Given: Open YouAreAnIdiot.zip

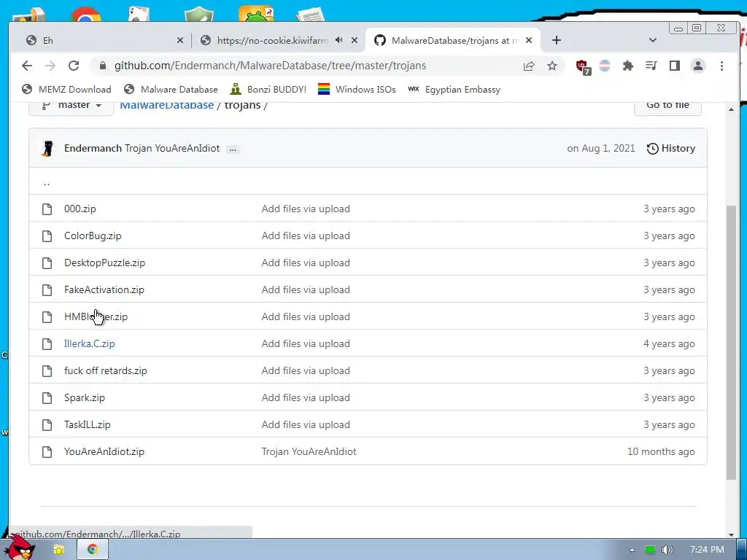Looking at the screenshot, I should click(104, 451).
